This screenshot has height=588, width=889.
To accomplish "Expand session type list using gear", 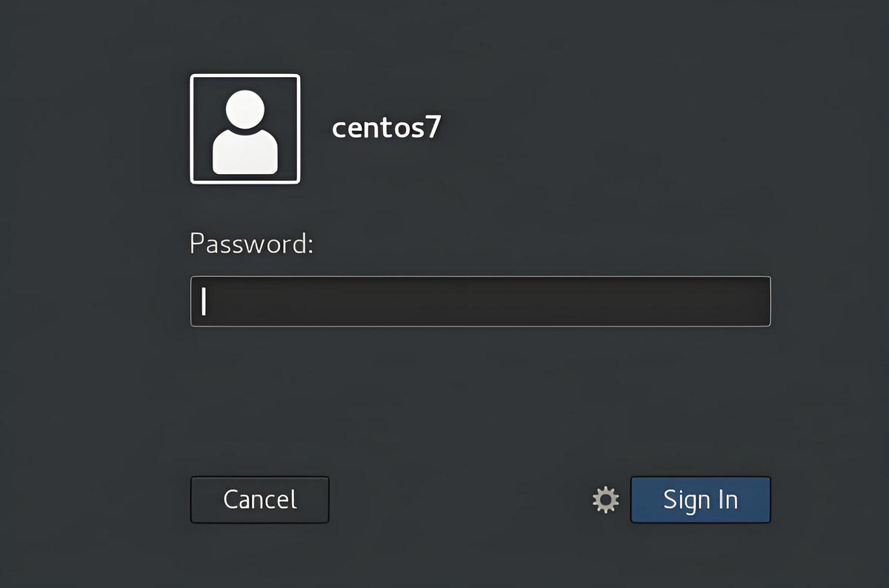I will (x=606, y=500).
